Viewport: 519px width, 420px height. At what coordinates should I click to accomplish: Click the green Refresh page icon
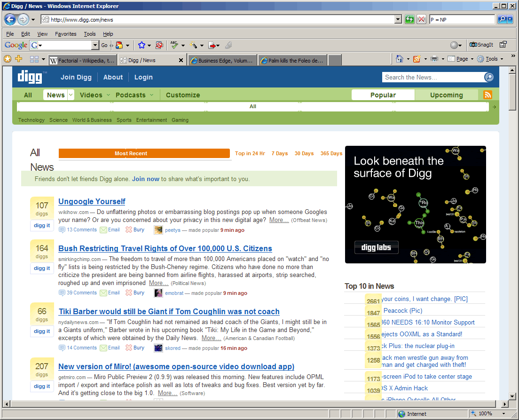pos(410,20)
